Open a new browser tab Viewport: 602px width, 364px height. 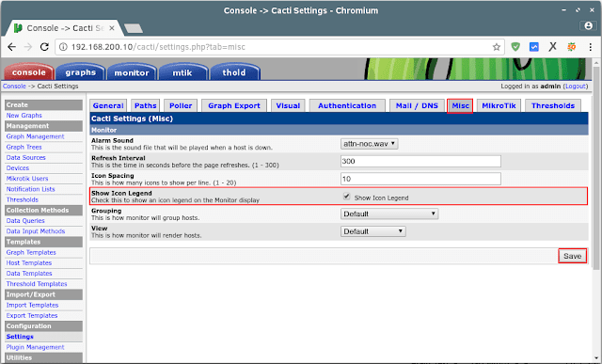134,28
